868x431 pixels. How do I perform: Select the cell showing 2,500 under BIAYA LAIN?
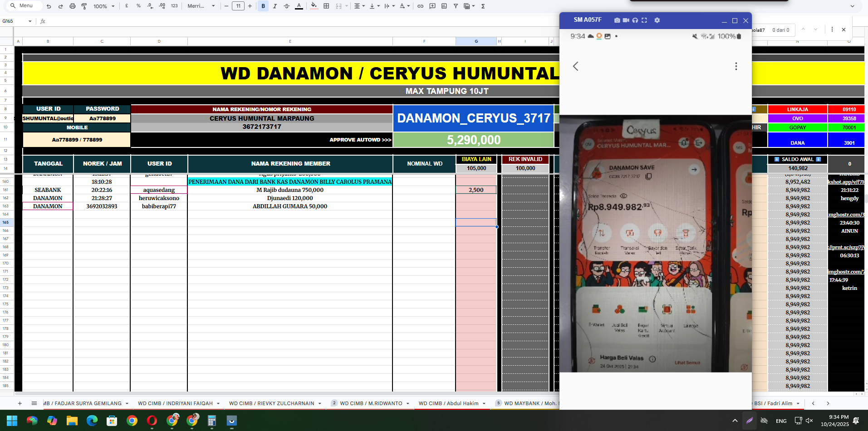point(476,190)
